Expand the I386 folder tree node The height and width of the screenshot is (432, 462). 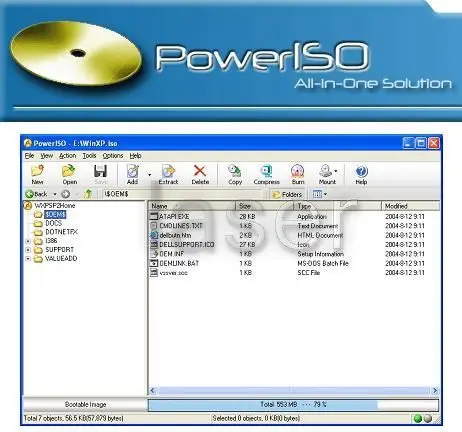(28, 241)
